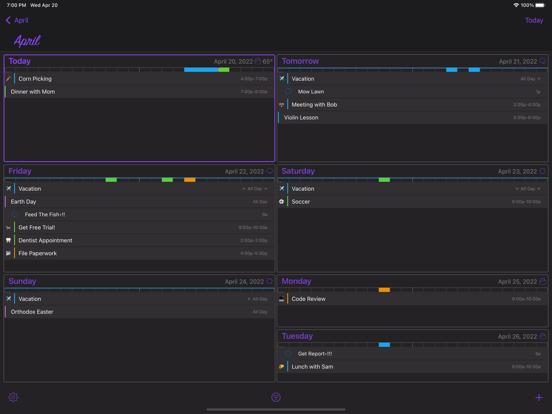Click the weather icon on Friday header
This screenshot has height=414, width=552.
coord(269,171)
